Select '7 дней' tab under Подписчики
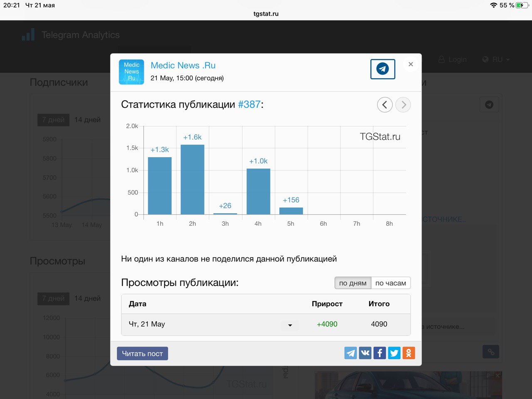The height and width of the screenshot is (399, 532). pos(53,120)
